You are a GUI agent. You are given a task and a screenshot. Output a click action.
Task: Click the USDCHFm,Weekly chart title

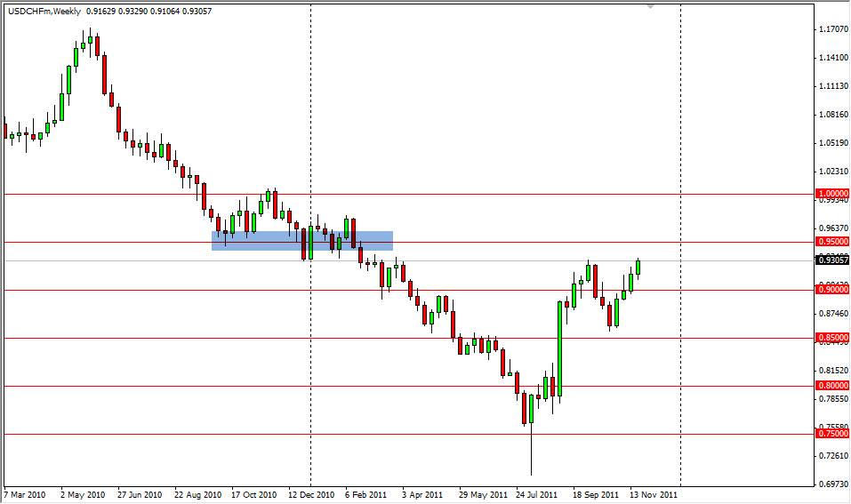click(x=43, y=11)
